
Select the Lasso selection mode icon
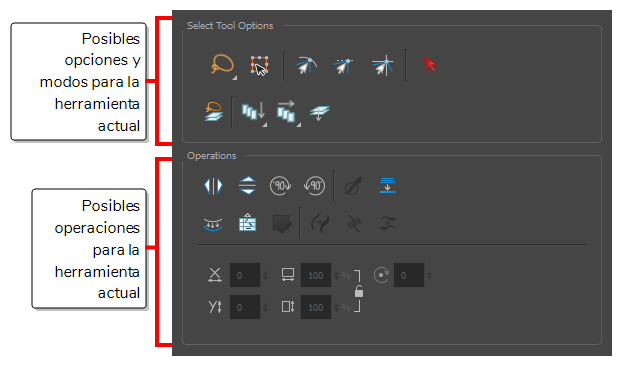[x=222, y=64]
